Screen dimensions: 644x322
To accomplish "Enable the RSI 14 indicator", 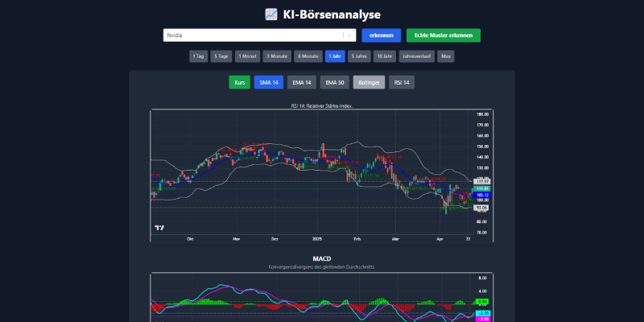I will (402, 82).
